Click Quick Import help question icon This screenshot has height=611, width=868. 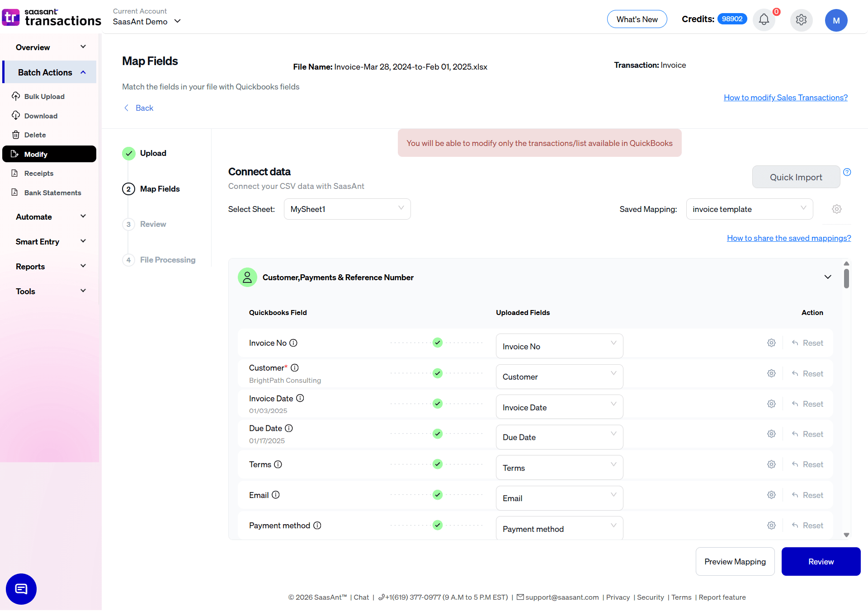(847, 172)
